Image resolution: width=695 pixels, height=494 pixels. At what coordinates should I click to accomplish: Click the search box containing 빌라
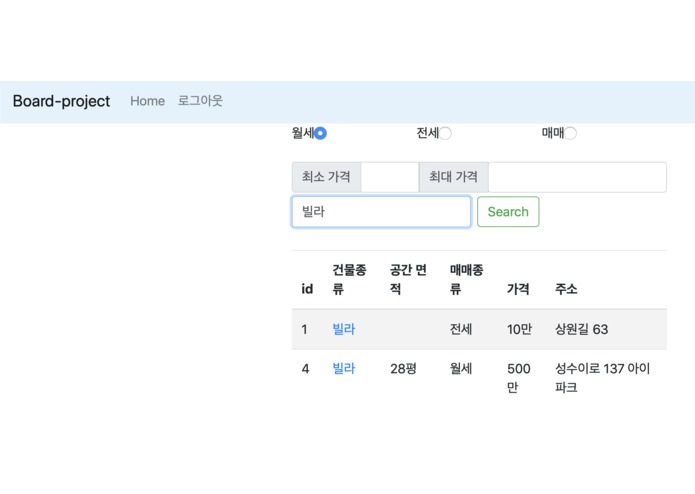381,212
